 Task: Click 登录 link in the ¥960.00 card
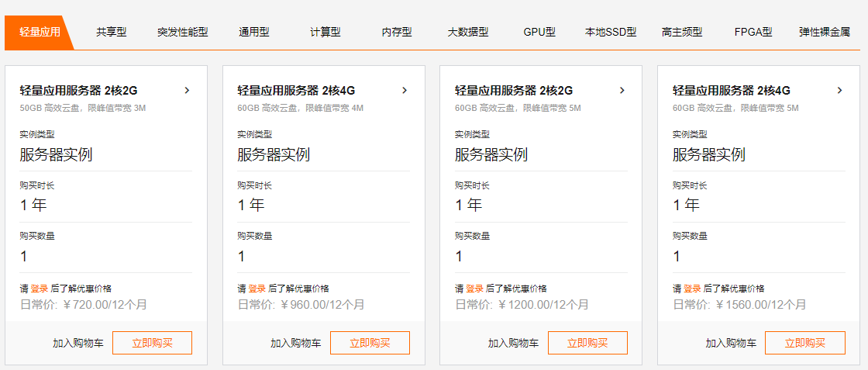(257, 289)
